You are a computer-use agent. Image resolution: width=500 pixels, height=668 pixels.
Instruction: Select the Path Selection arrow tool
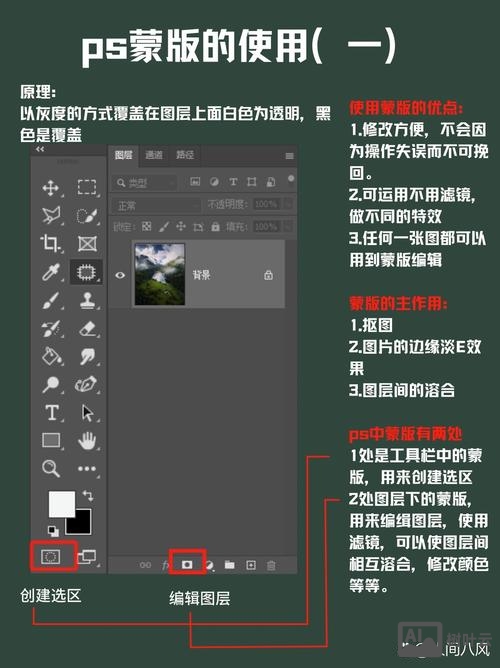[87, 413]
